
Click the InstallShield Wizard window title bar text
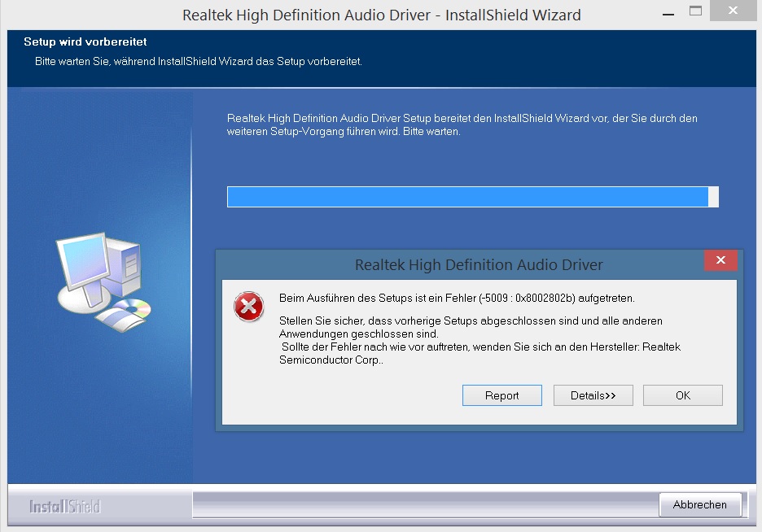coord(382,15)
